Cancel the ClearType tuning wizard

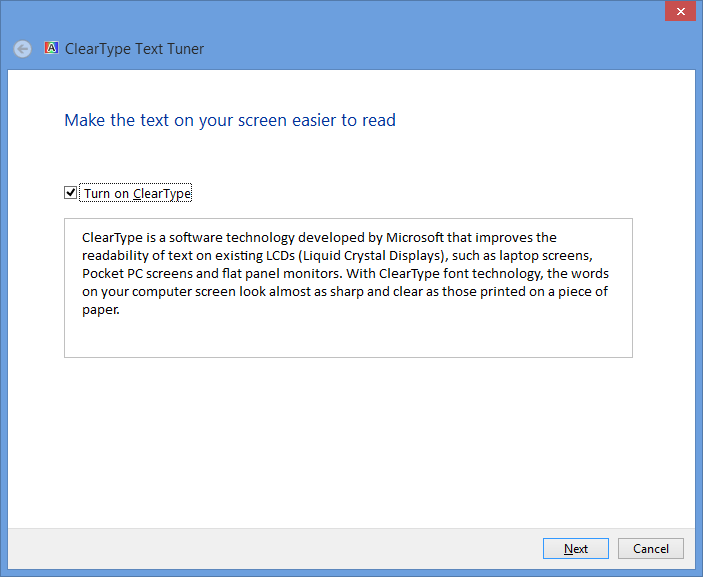[650, 548]
